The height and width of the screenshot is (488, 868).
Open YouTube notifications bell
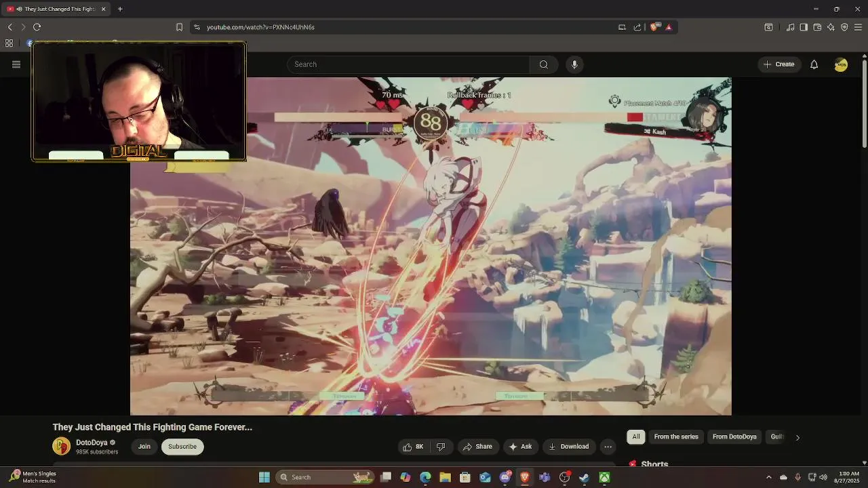(814, 64)
